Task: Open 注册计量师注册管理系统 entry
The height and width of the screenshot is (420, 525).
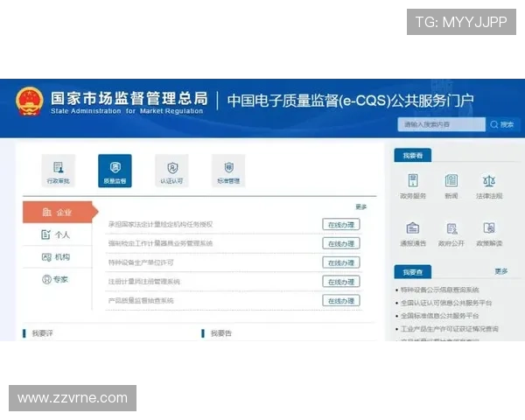Action: [x=144, y=282]
